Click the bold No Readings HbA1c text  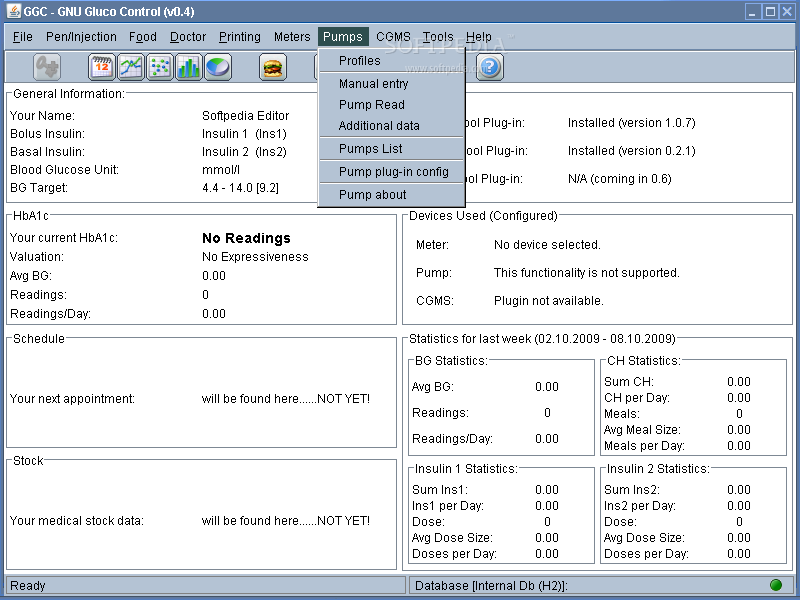(246, 238)
